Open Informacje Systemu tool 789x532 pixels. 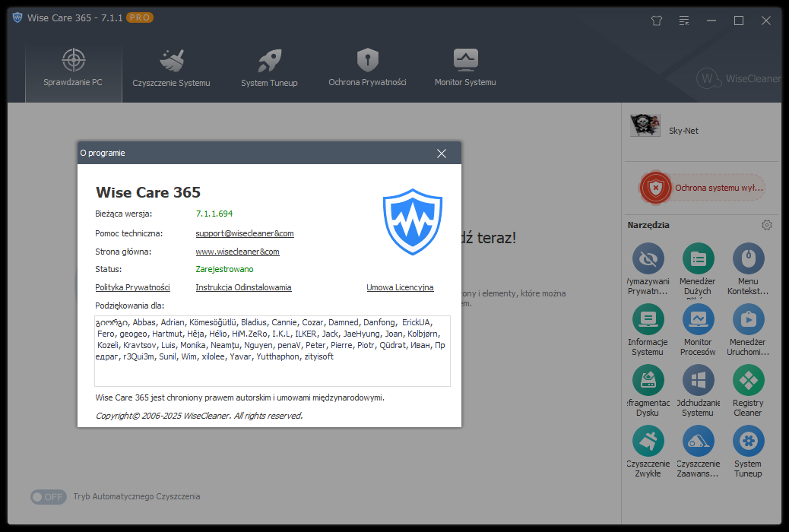pyautogui.click(x=648, y=330)
